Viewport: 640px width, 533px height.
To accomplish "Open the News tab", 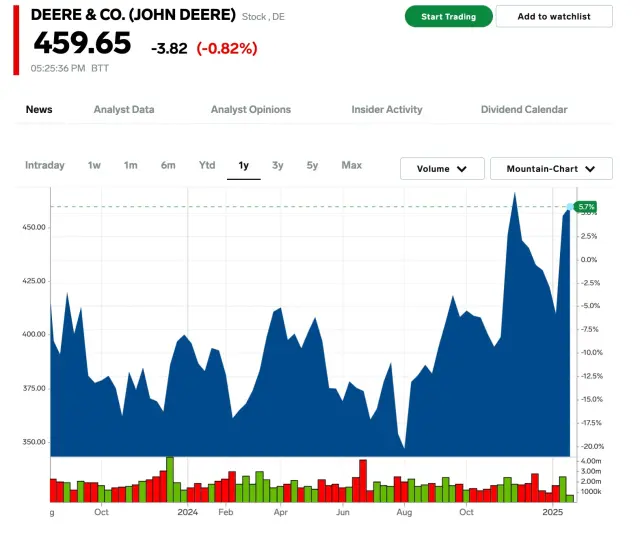I will [x=39, y=110].
